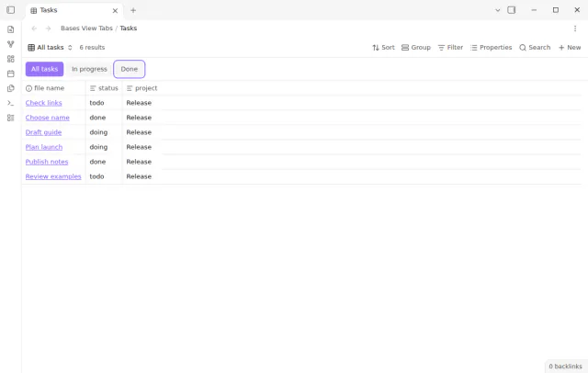
Task: Switch to the In progress view tab
Action: click(89, 69)
